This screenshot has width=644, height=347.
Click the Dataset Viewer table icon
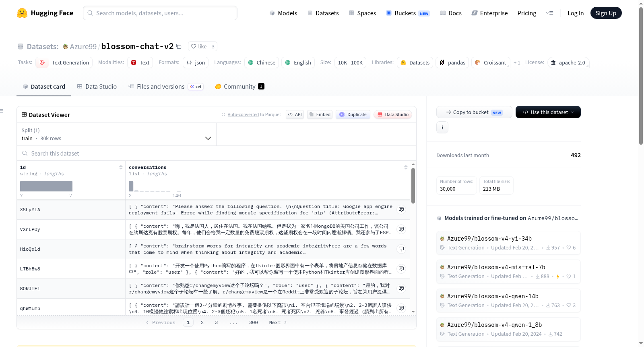(24, 114)
